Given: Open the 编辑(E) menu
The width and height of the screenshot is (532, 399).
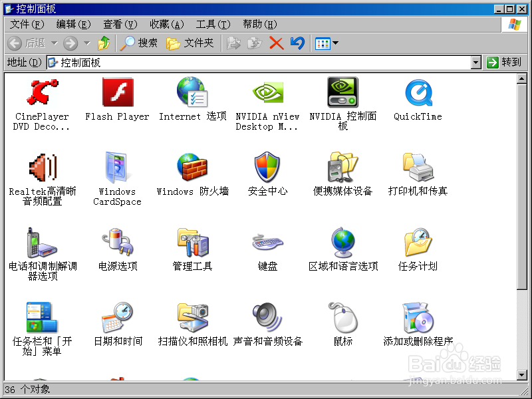Looking at the screenshot, I should click(x=73, y=24).
